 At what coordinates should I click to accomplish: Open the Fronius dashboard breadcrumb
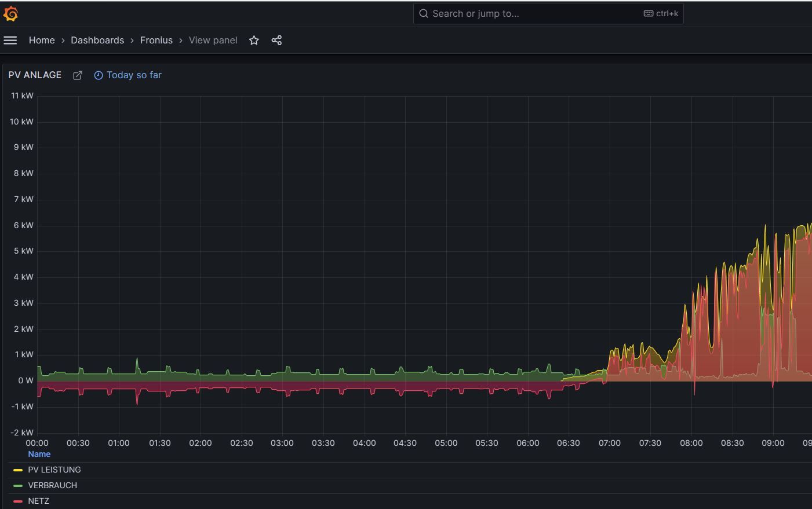[156, 41]
